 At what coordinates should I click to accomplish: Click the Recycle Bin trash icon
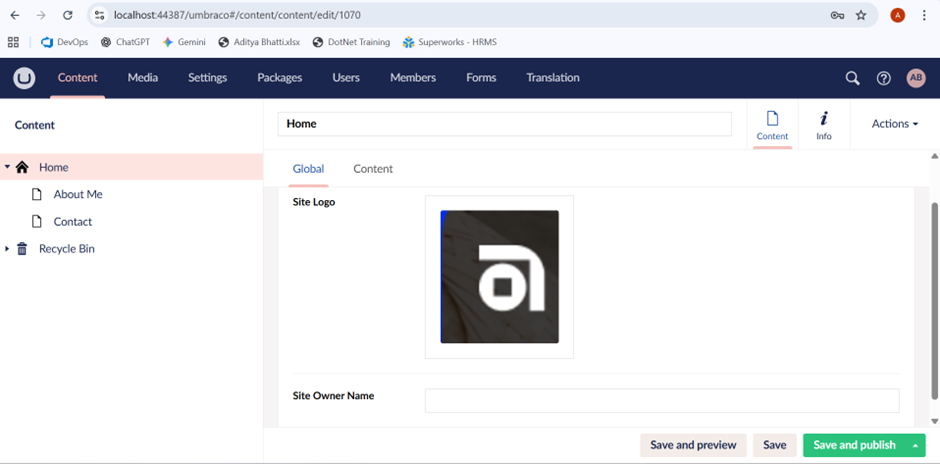tap(22, 249)
